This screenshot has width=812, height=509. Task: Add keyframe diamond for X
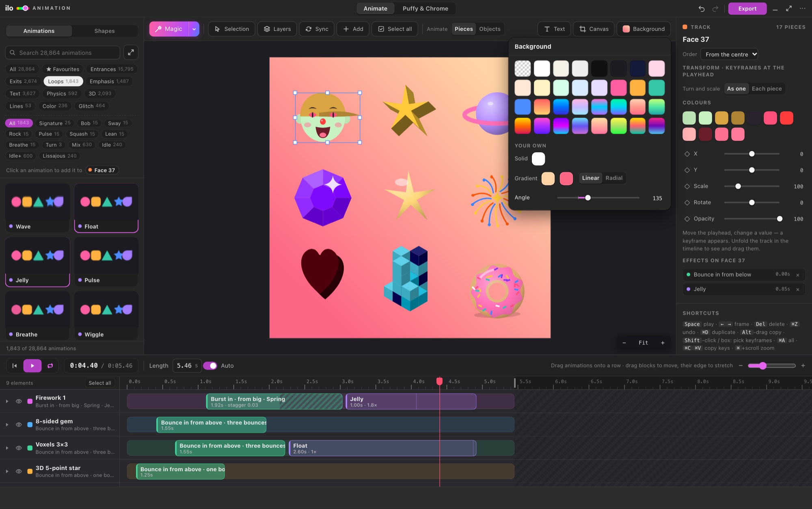687,154
